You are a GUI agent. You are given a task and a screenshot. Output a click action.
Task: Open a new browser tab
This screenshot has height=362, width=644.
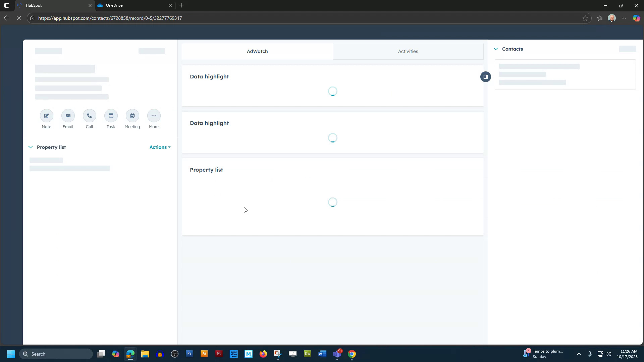click(181, 5)
